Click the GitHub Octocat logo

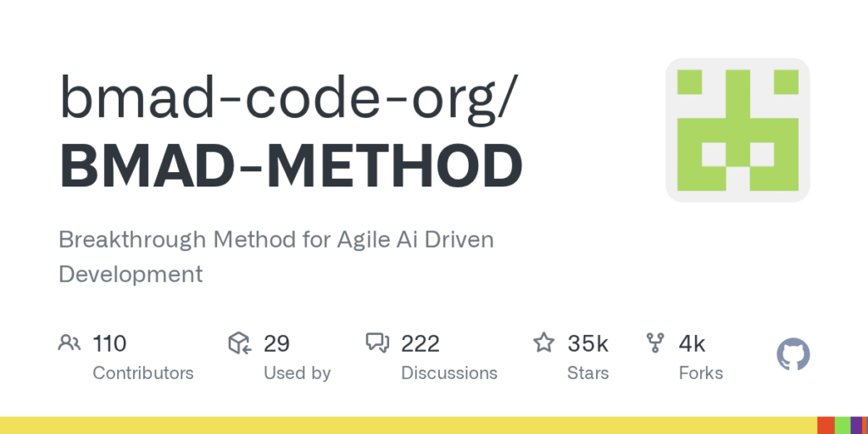(793, 354)
